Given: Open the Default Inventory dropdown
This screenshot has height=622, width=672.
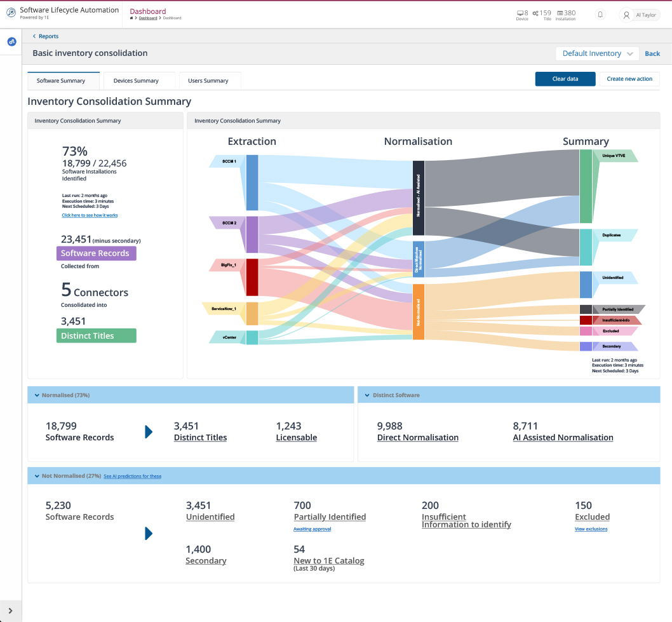Looking at the screenshot, I should [x=598, y=53].
